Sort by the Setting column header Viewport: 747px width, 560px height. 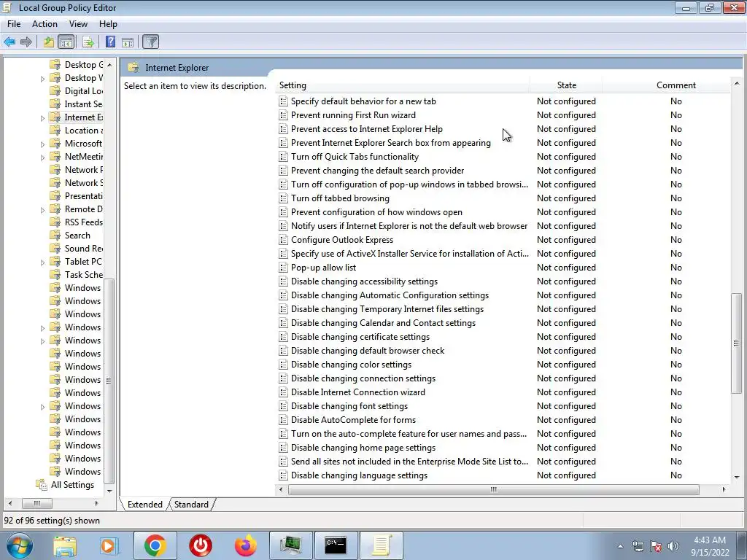tap(403, 85)
